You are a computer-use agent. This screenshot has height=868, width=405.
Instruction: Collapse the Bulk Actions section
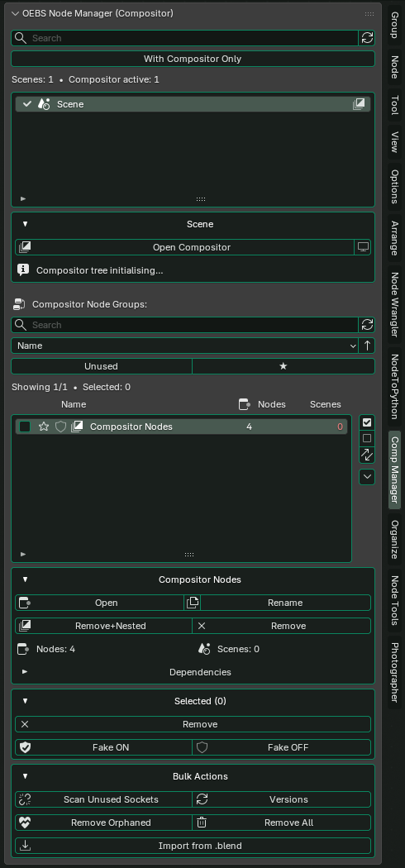25,776
